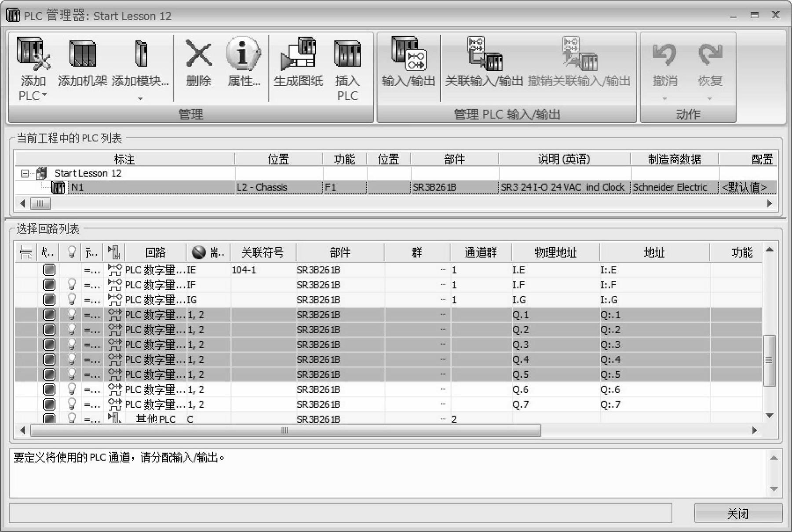Click the 生成图纸 generate drawing icon
The width and height of the screenshot is (792, 532).
click(298, 54)
